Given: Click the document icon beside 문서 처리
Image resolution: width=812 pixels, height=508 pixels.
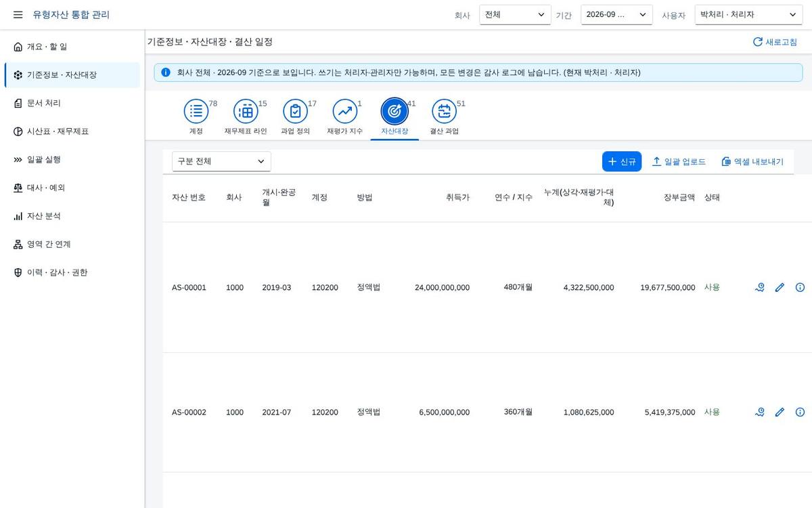Looking at the screenshot, I should [x=18, y=104].
